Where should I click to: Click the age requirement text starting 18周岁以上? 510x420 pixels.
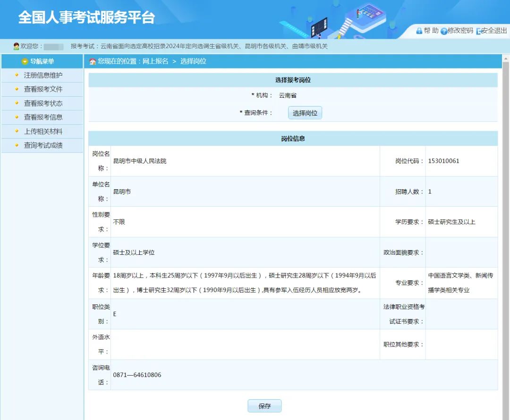tap(245, 283)
